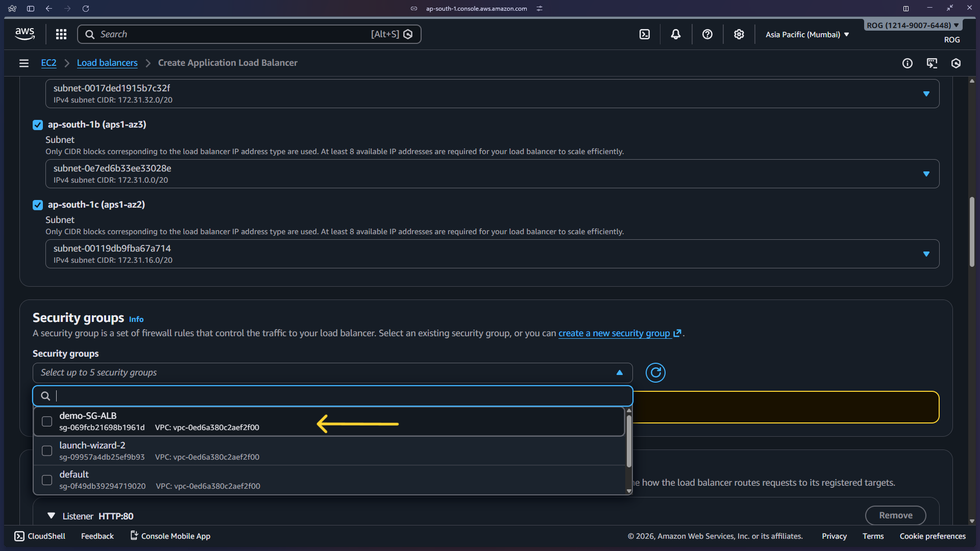Screen dimensions: 980x551
Task: Check the demo-SG-ALB security group checkbox
Action: click(46, 421)
